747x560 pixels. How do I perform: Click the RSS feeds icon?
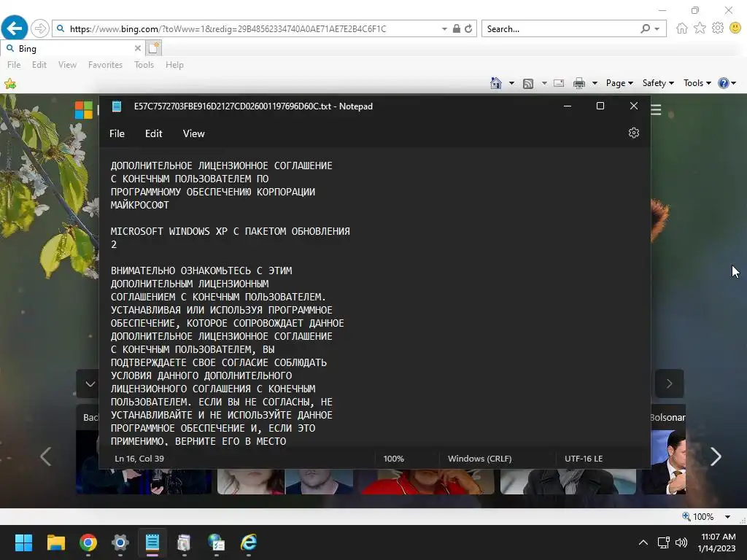point(528,84)
